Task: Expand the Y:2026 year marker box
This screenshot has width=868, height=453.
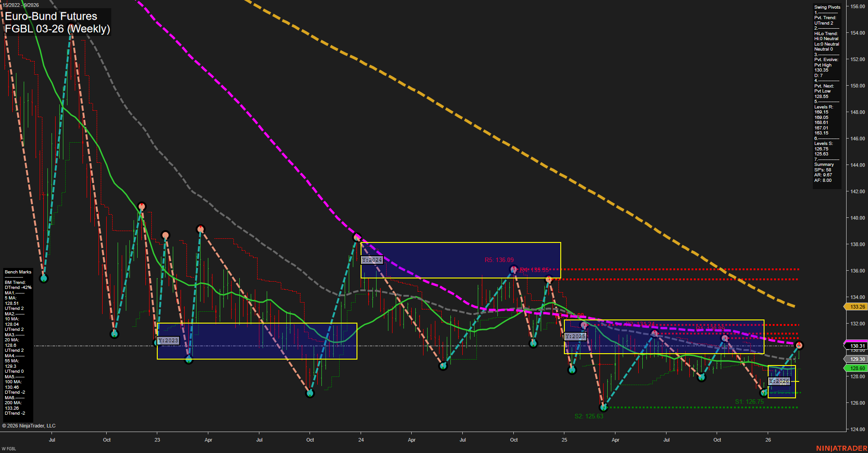Action: point(779,381)
